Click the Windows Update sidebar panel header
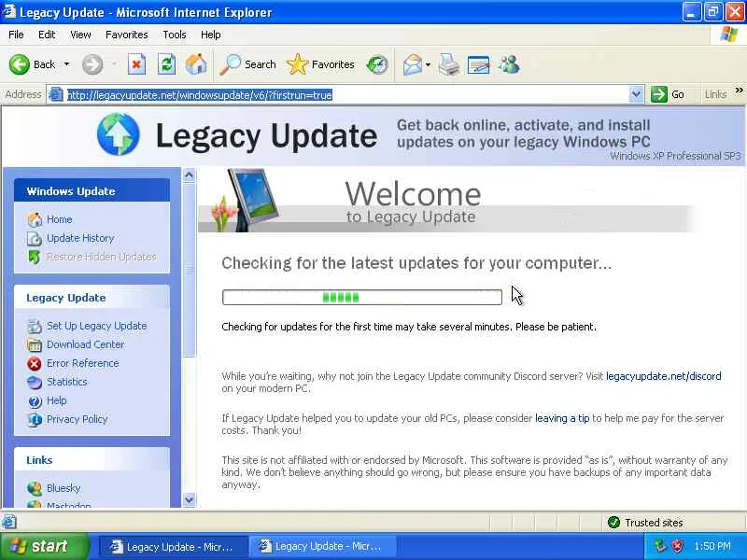 pos(92,191)
